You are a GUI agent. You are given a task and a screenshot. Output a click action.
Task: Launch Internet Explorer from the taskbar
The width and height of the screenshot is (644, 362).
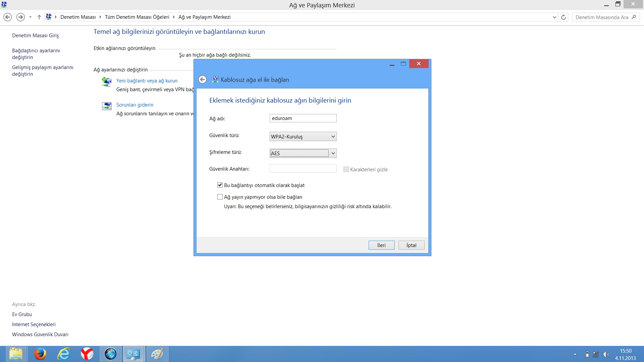(x=64, y=354)
